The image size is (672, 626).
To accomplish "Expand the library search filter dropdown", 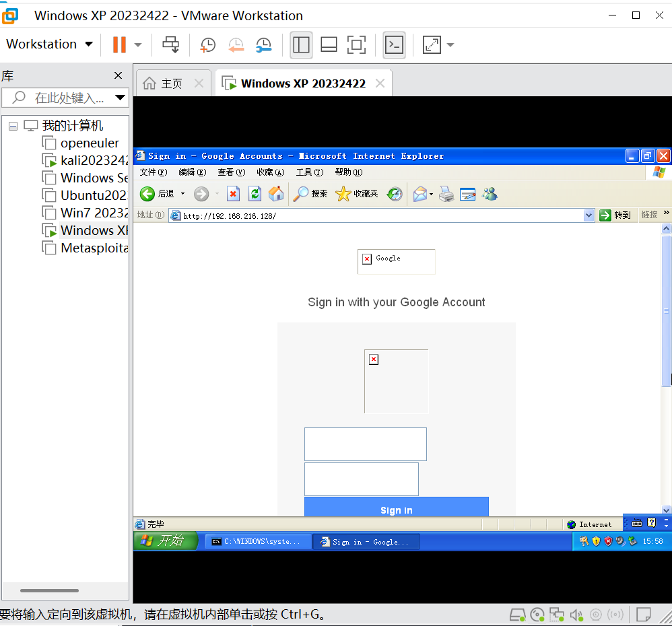I will [x=120, y=98].
